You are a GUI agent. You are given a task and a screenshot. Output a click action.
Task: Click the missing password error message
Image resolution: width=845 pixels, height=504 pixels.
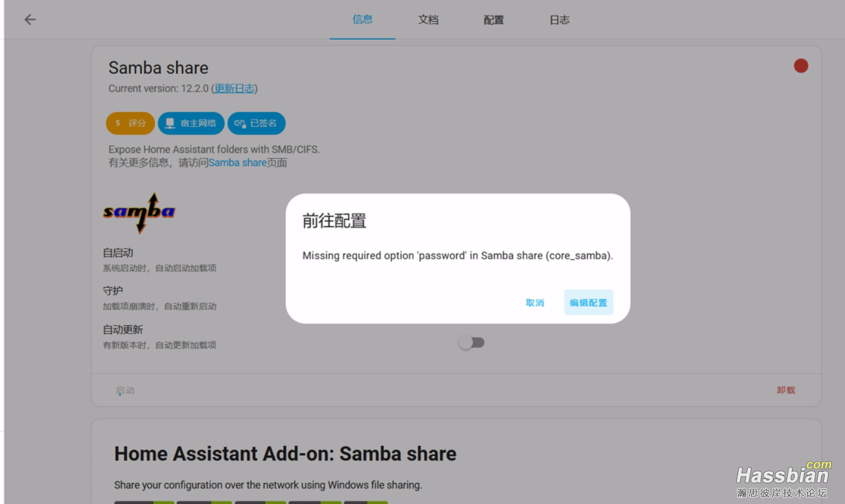458,256
